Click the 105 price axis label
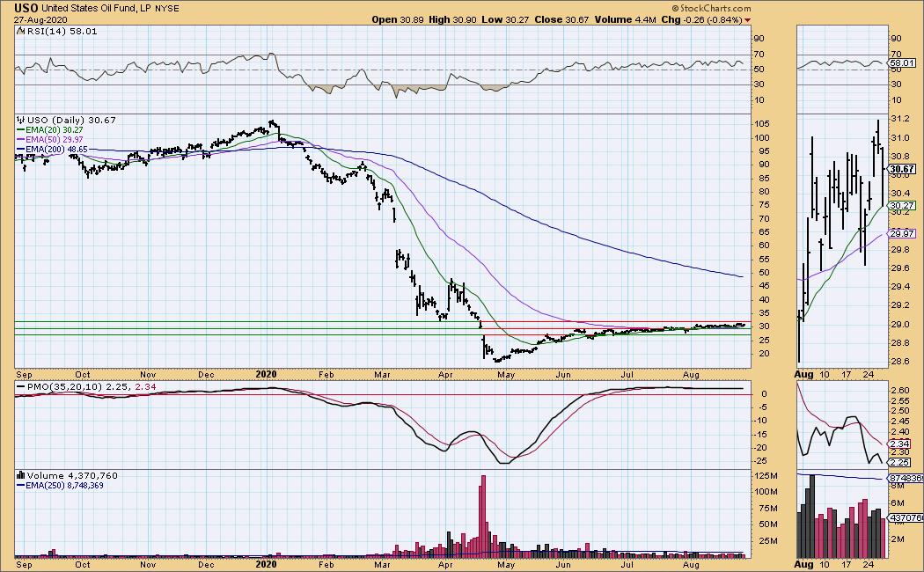This screenshot has height=572, width=924. tap(763, 124)
